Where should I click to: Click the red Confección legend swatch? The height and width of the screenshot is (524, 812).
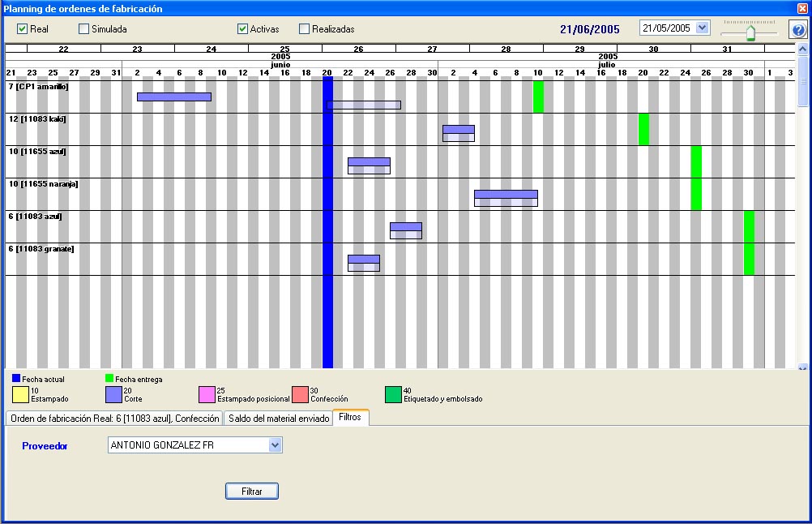300,394
